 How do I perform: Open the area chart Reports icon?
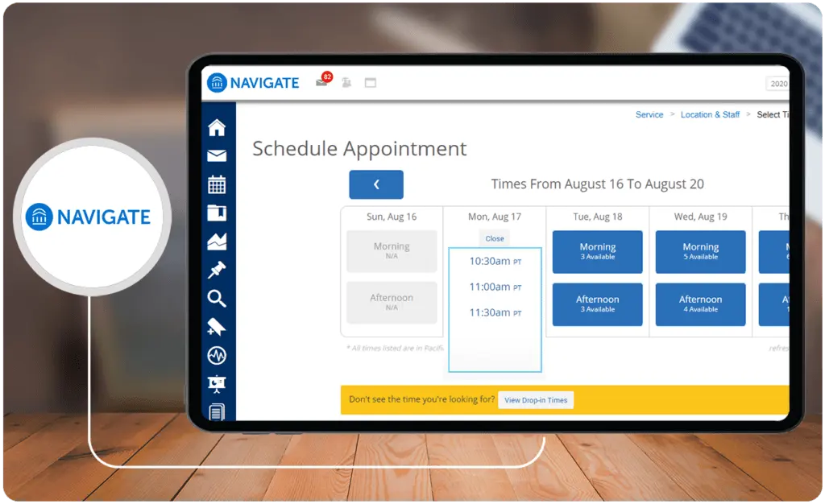(x=217, y=242)
